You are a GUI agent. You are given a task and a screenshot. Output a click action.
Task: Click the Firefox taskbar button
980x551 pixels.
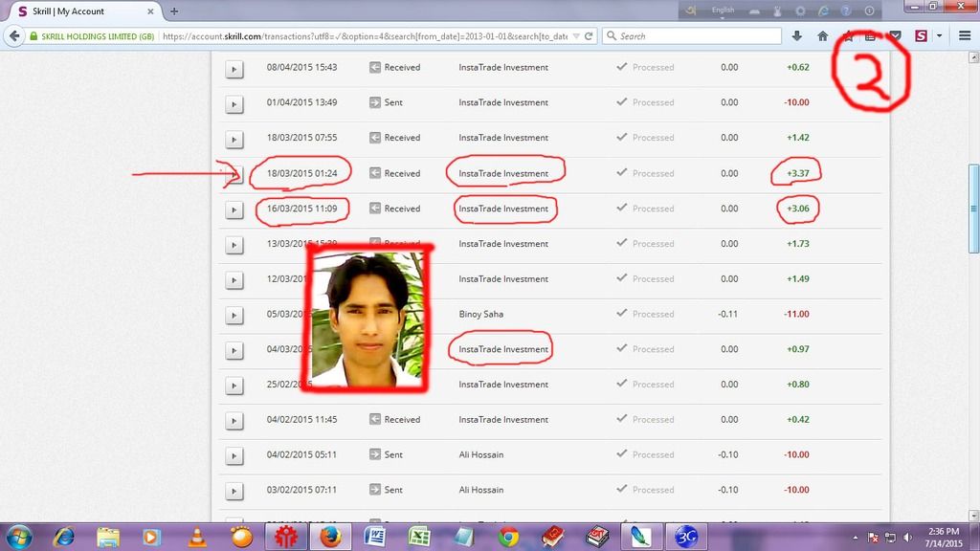coord(330,537)
